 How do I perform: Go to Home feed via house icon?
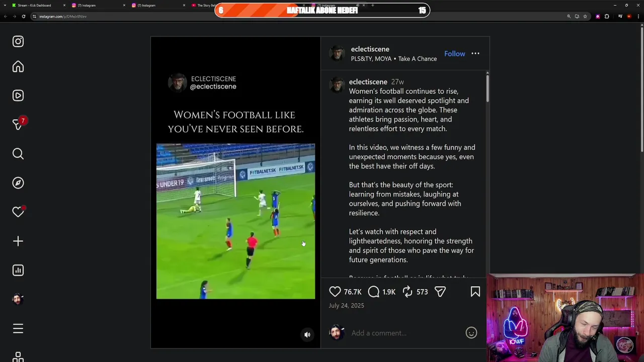[18, 67]
